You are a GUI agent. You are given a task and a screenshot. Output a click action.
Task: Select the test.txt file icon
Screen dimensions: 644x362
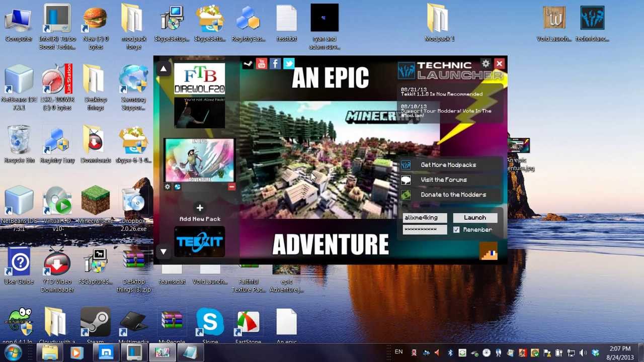[x=286, y=23]
